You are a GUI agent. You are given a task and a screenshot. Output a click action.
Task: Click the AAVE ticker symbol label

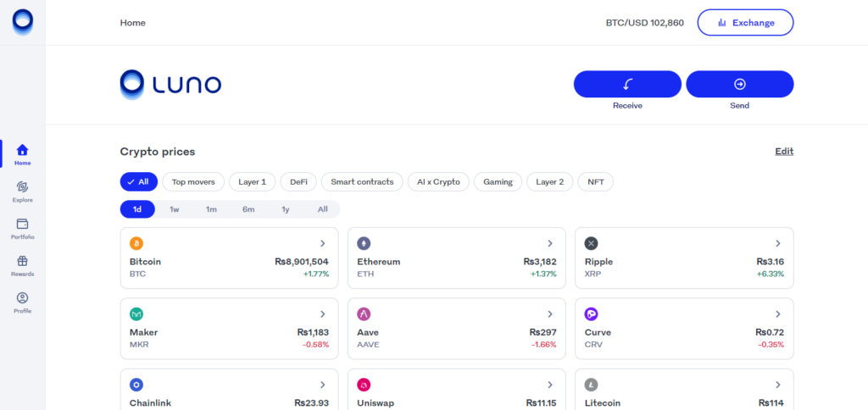(368, 345)
